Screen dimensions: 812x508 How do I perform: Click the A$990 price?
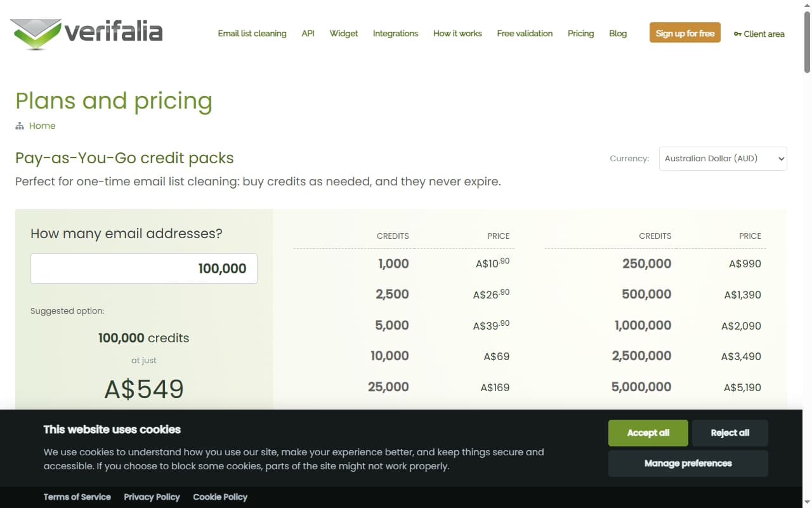[745, 264]
